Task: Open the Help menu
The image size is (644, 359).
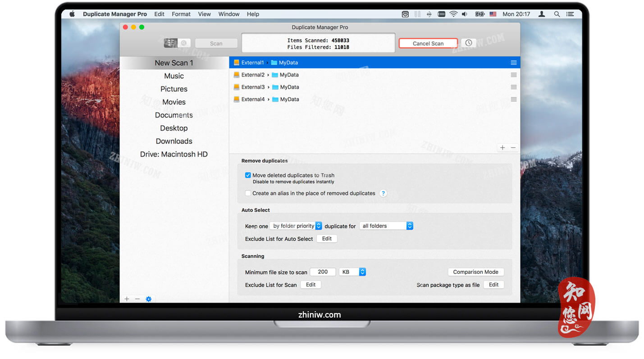Action: coord(253,14)
